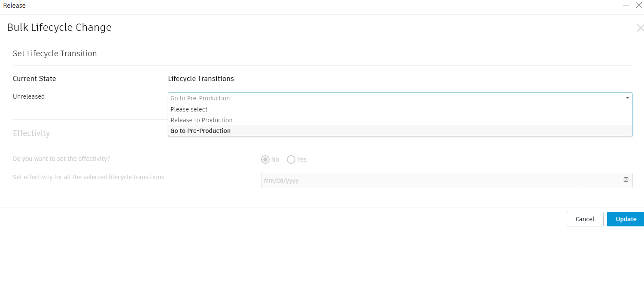The width and height of the screenshot is (644, 283).
Task: Click the greyed-out Effectivity section heading
Action: pyautogui.click(x=31, y=133)
